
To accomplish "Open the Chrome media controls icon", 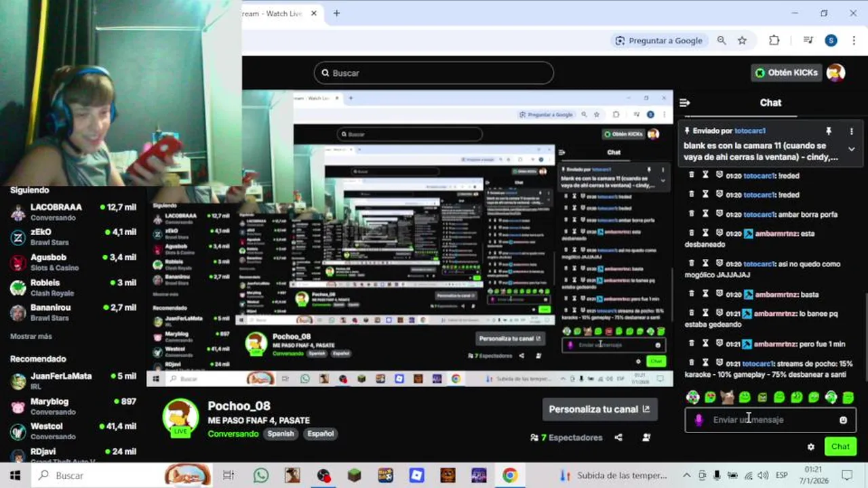I will (x=808, y=41).
